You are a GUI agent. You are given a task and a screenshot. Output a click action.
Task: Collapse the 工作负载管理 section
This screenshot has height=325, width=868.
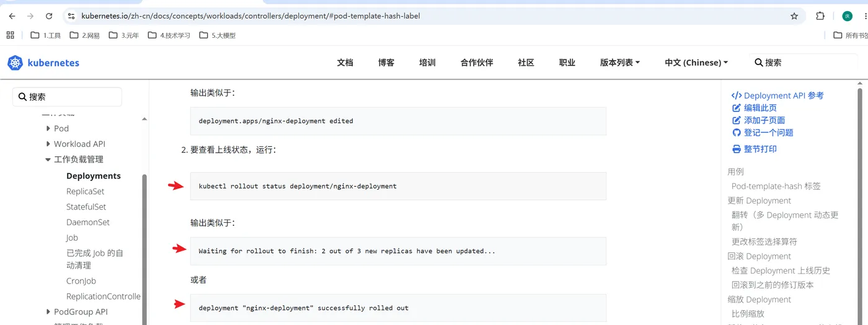[48, 159]
